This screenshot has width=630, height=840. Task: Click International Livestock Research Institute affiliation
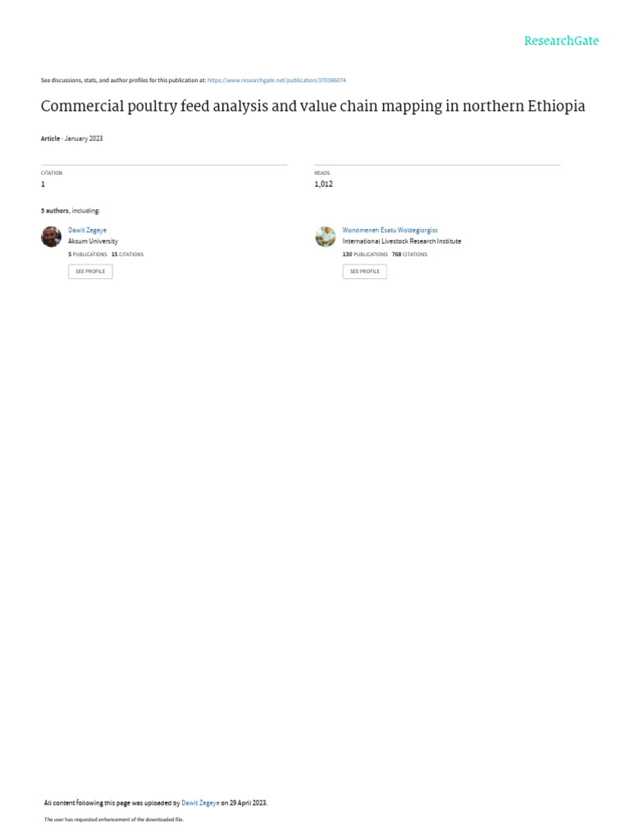coord(402,242)
